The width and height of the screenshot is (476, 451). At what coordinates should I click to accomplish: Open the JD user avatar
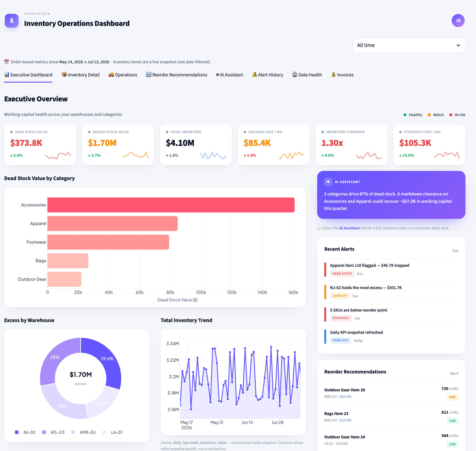(x=458, y=21)
